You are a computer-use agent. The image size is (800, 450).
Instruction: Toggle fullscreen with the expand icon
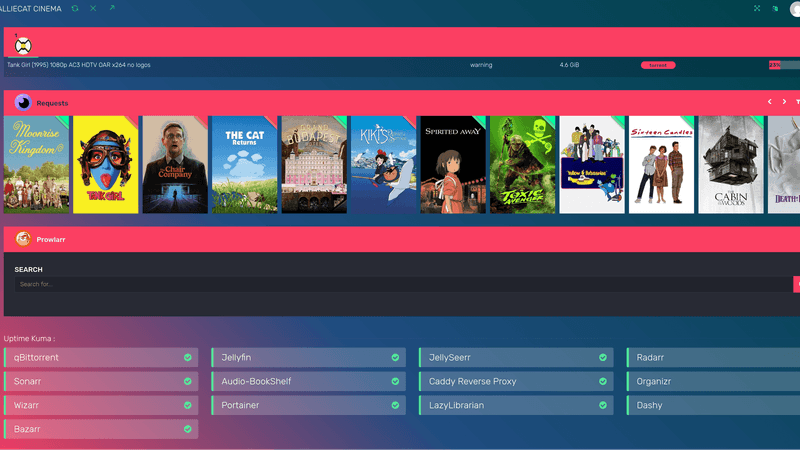[x=757, y=8]
